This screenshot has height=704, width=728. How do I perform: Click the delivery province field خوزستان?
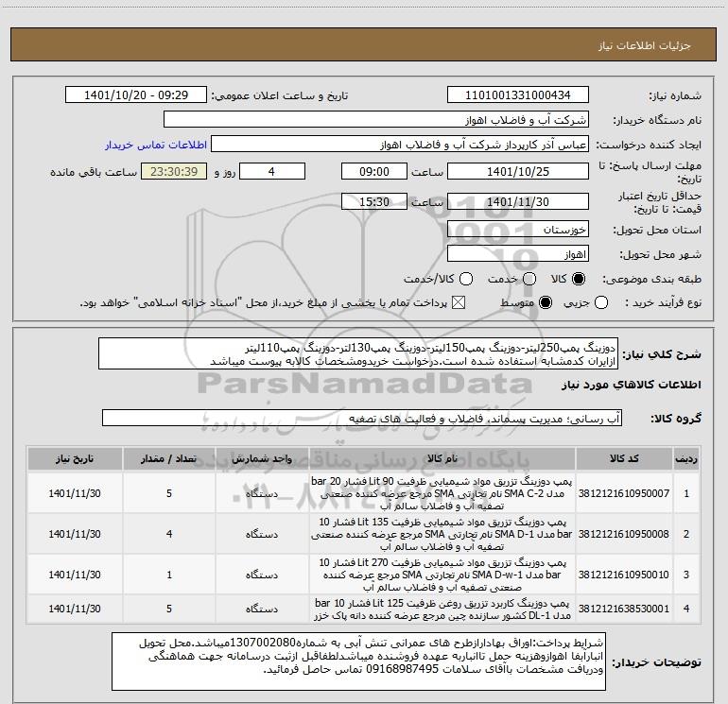coord(518,230)
